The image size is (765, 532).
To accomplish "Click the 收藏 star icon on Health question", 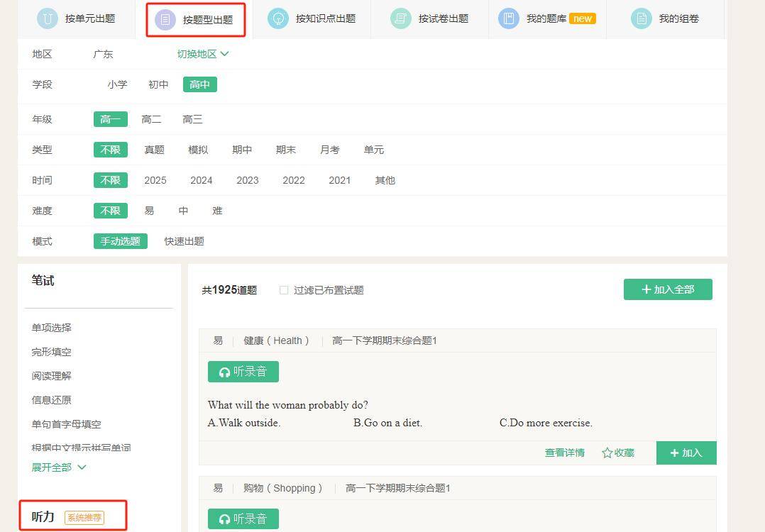I will coord(607,453).
